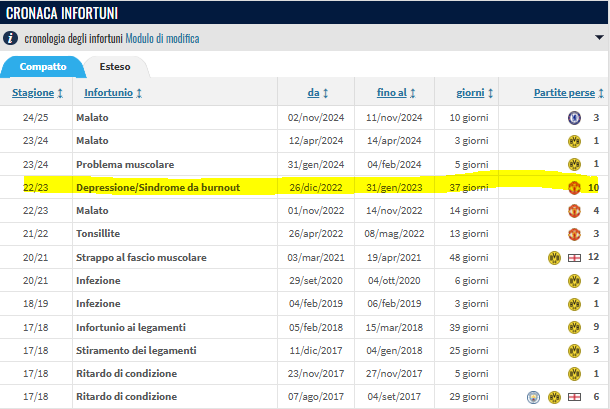Click the England flag in 07/ago/2017 row
Image resolution: width=610 pixels, height=409 pixels.
[x=574, y=397]
